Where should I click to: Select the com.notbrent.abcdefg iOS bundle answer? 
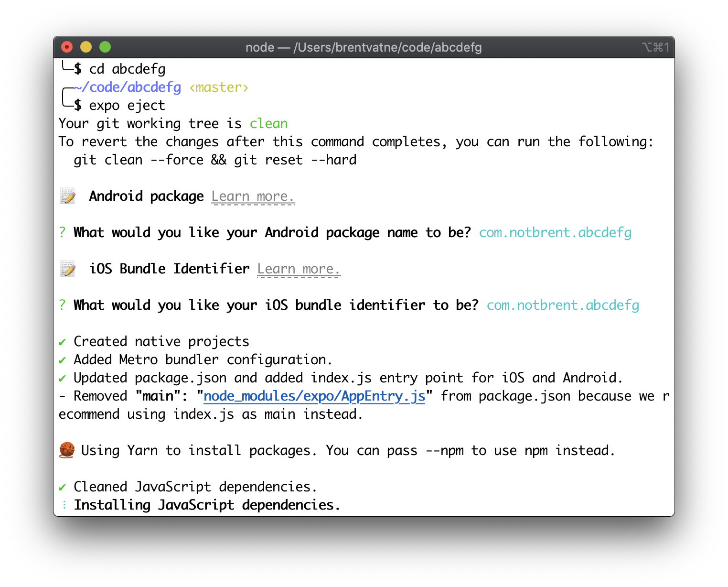coord(562,305)
